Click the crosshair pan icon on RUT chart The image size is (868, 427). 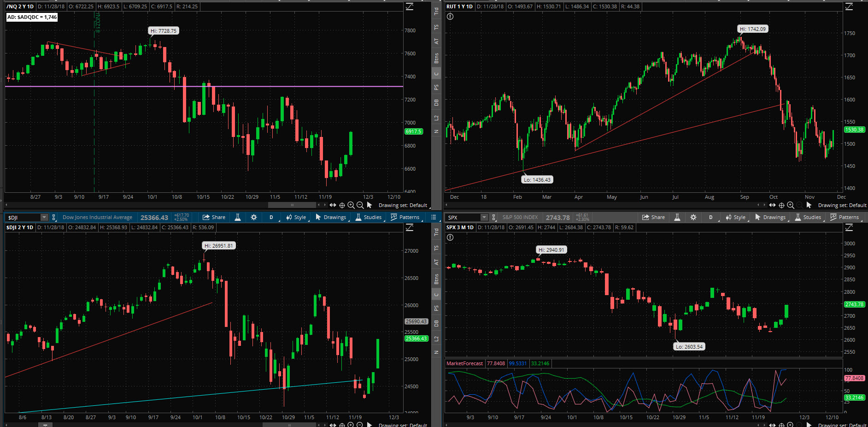tap(781, 205)
